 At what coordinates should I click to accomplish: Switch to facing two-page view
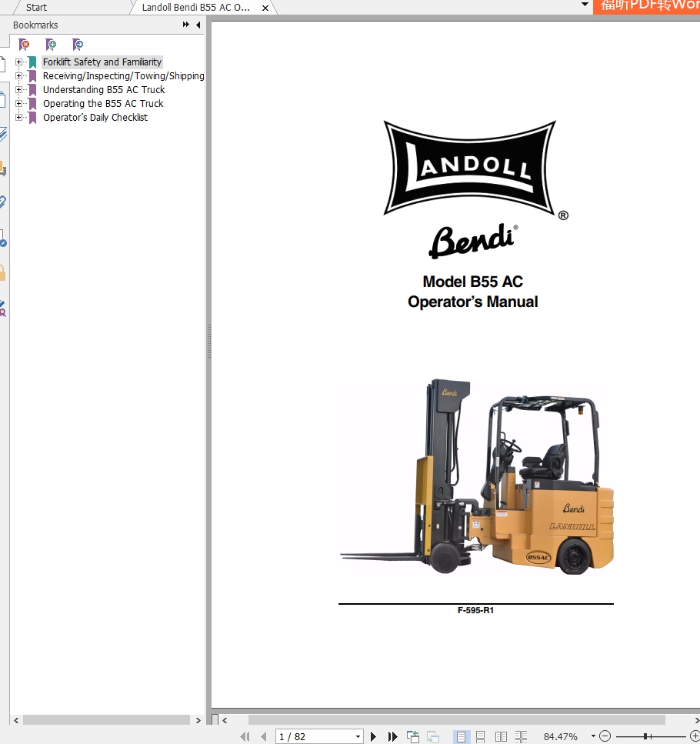[501, 736]
